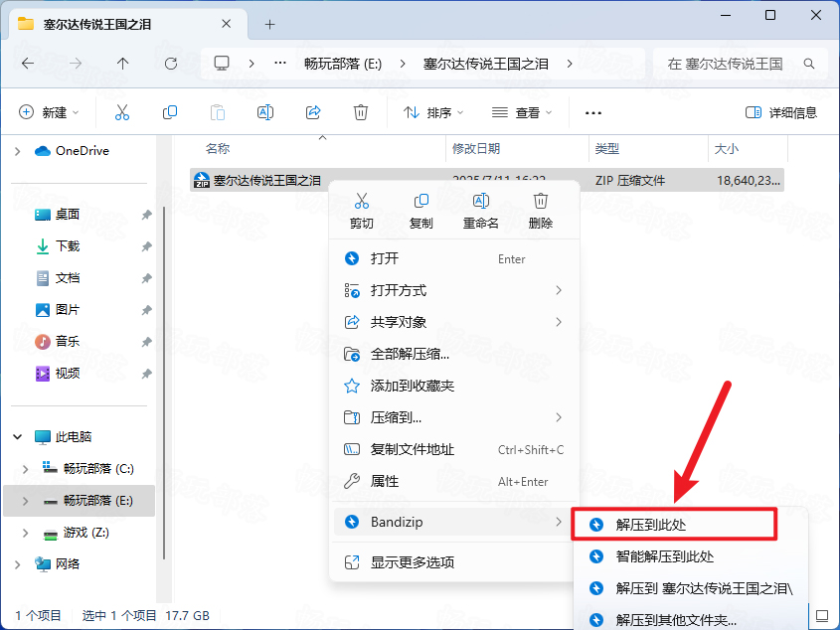
Task: Click 打开 in the context menu
Action: tap(454, 258)
